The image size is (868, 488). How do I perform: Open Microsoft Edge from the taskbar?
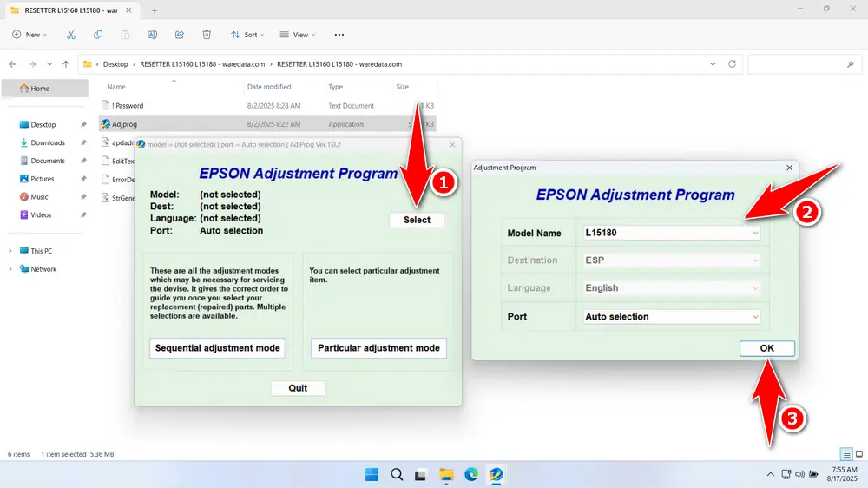(471, 475)
